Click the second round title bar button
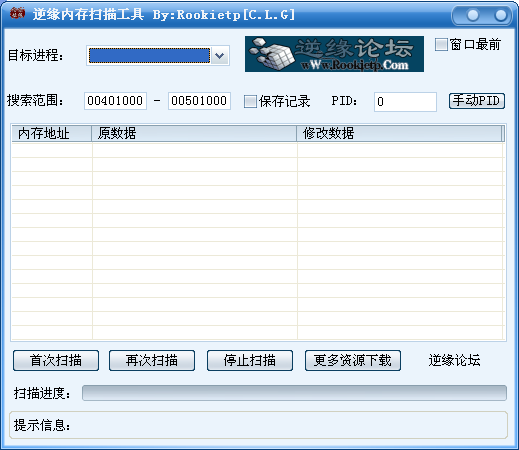This screenshot has width=519, height=450. (x=500, y=15)
